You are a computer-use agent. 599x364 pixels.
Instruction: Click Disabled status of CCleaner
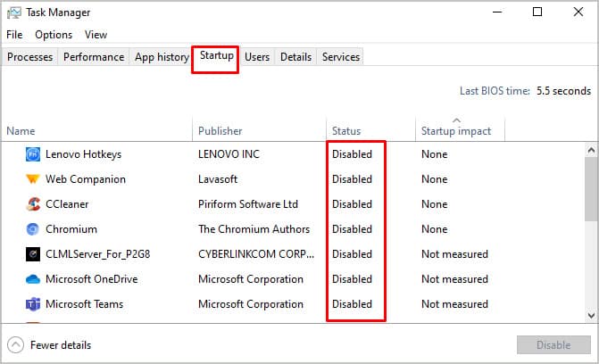352,204
